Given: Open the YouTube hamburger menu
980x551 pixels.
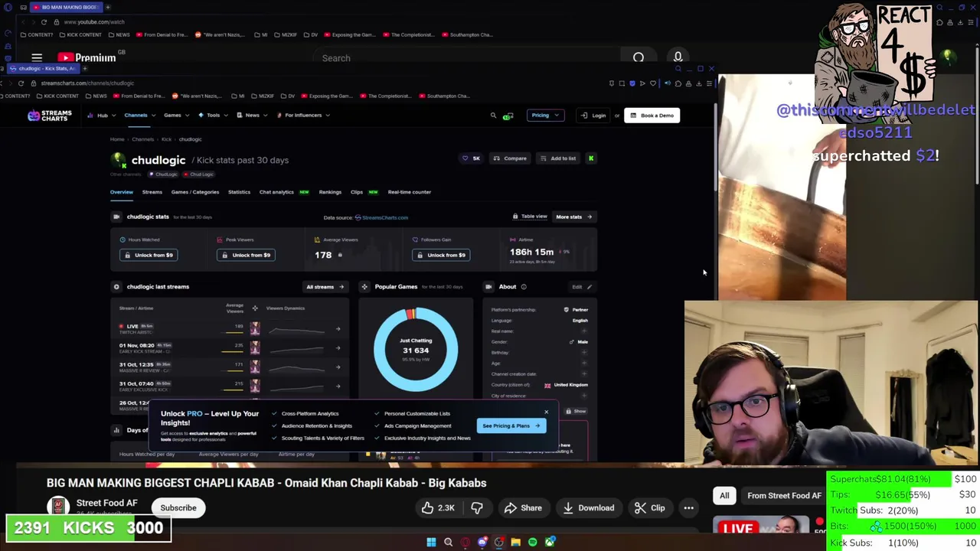Looking at the screenshot, I should [x=37, y=57].
